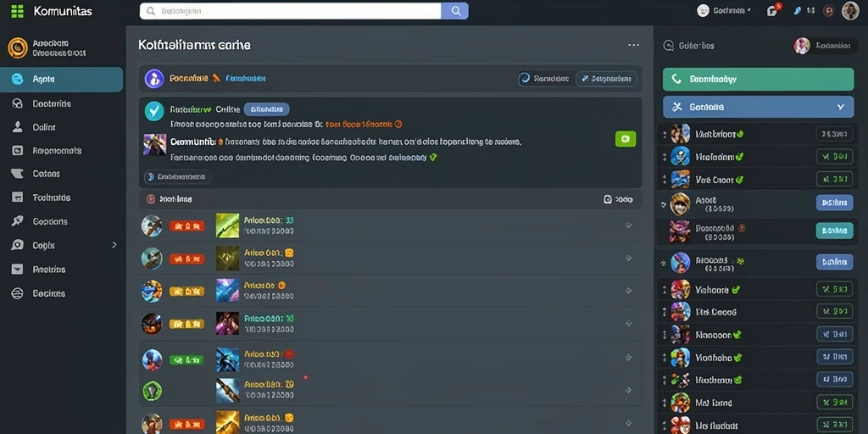The height and width of the screenshot is (434, 868).
Task: Click the blue magnifier search button
Action: pos(455,11)
